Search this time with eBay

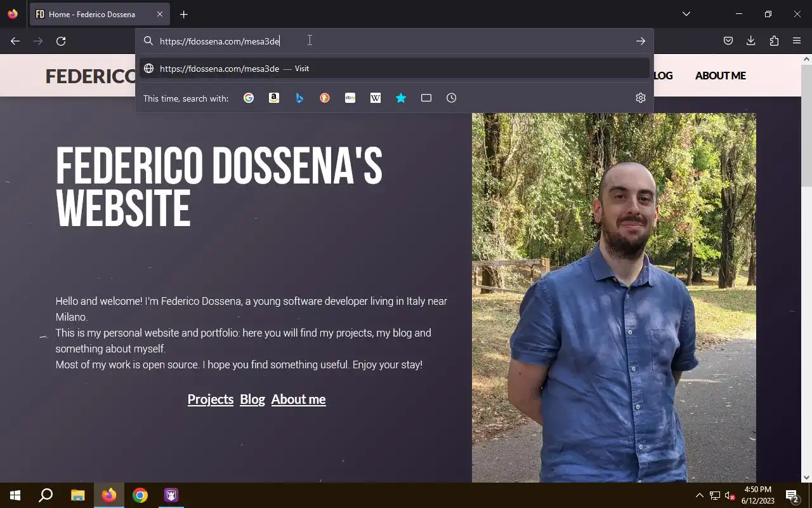pyautogui.click(x=350, y=98)
